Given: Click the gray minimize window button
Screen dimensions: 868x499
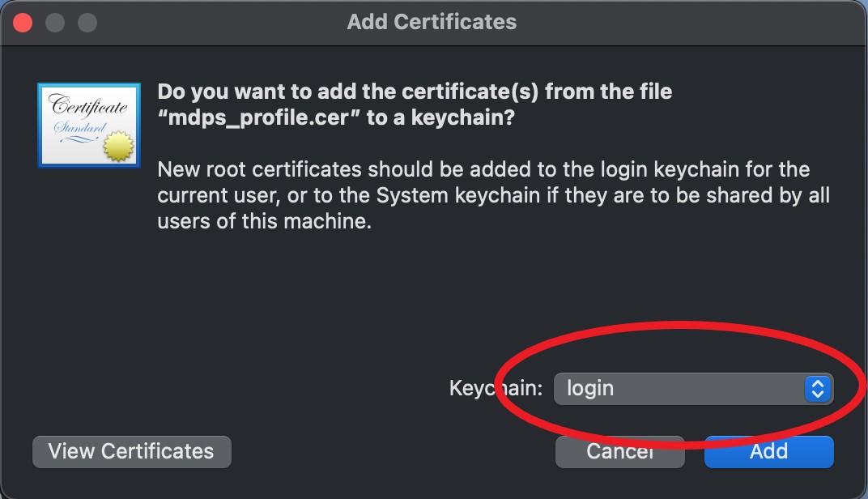Looking at the screenshot, I should pos(55,23).
